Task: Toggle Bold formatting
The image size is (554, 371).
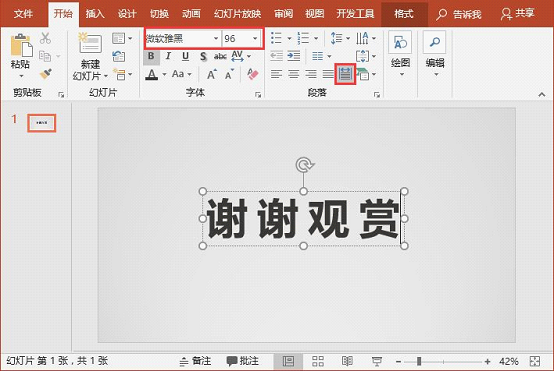Action: [x=151, y=56]
